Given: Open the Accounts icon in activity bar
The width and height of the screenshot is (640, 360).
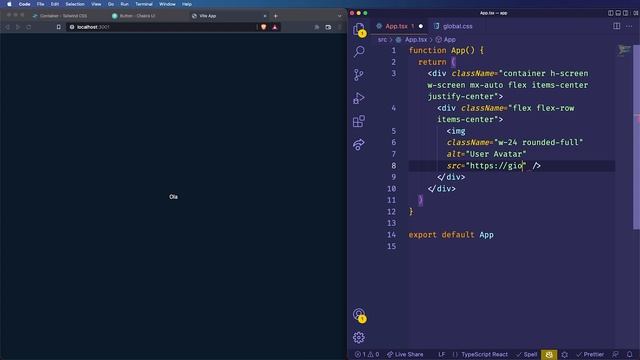Looking at the screenshot, I should [x=359, y=315].
